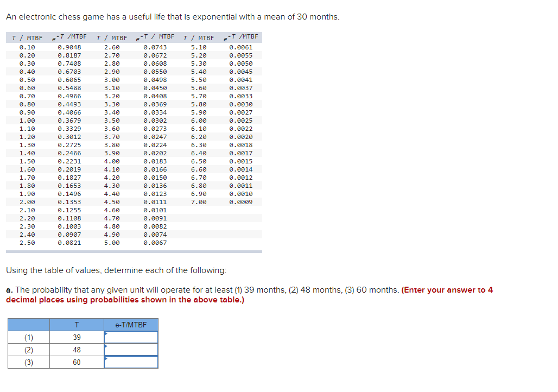Click the 7.00 T / MTBF cell

click(199, 202)
